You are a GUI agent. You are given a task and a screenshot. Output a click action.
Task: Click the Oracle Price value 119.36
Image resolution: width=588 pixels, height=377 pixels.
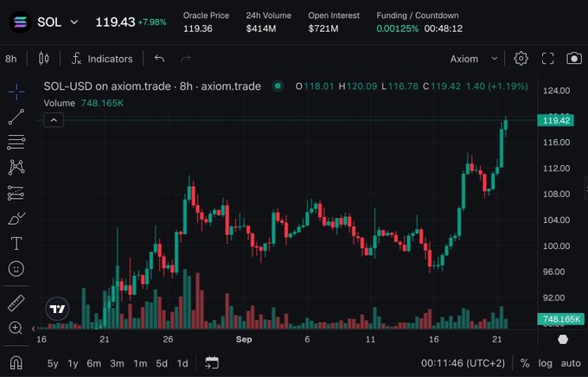(x=198, y=29)
